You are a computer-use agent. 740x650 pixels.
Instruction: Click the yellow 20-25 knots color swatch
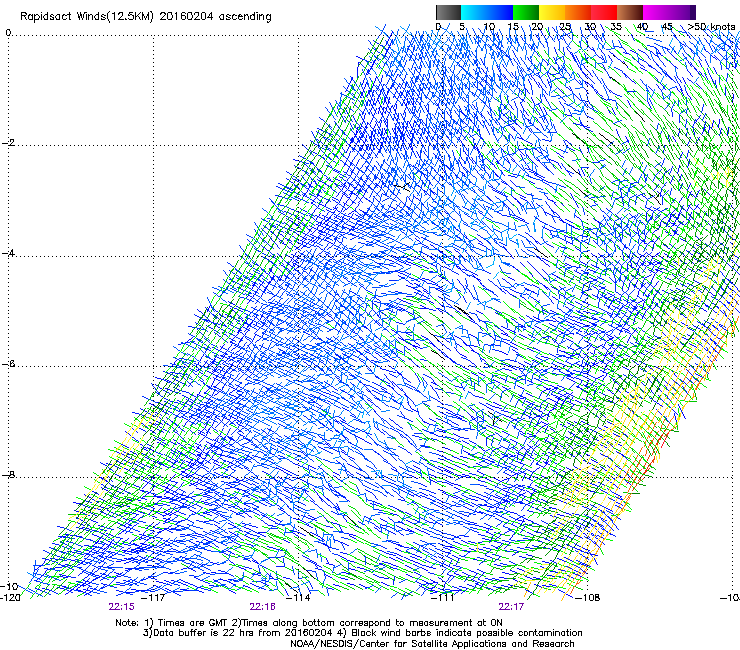(552, 12)
